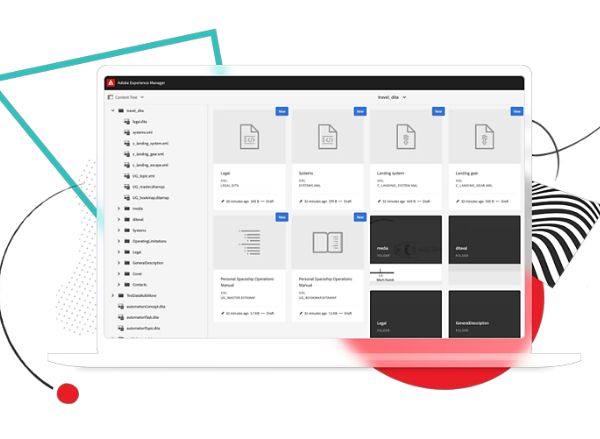This screenshot has width=600, height=439.
Task: Open the dark media folder card
Action: click(x=406, y=240)
